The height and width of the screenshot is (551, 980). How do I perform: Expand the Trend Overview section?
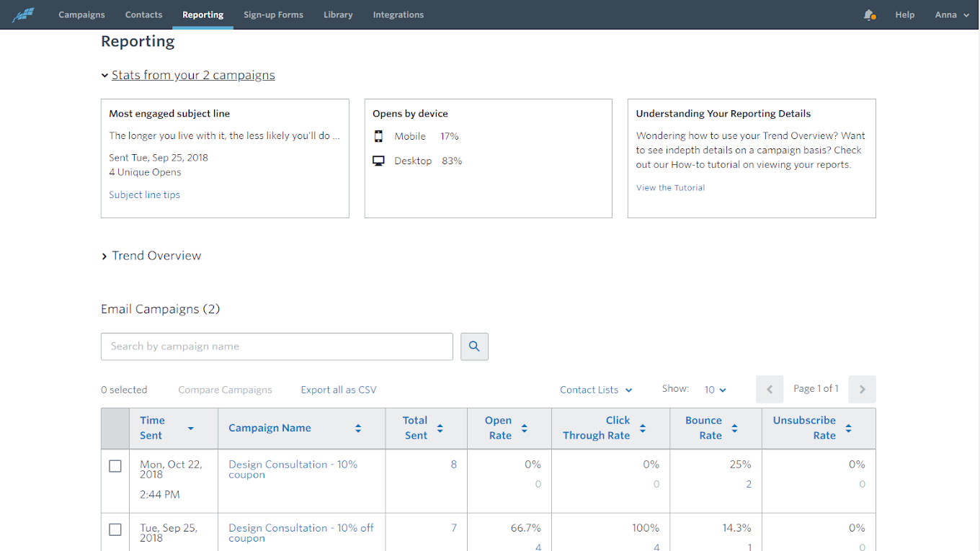[156, 256]
